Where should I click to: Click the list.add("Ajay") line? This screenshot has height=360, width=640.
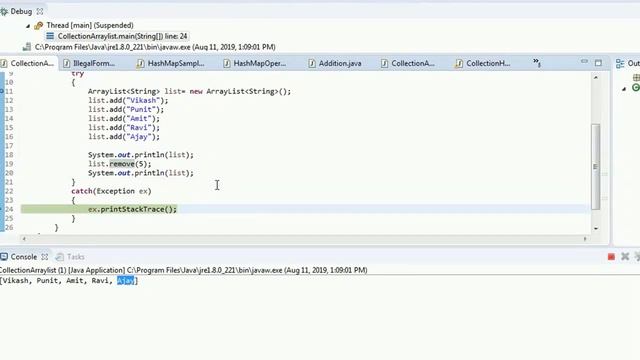tap(124, 137)
